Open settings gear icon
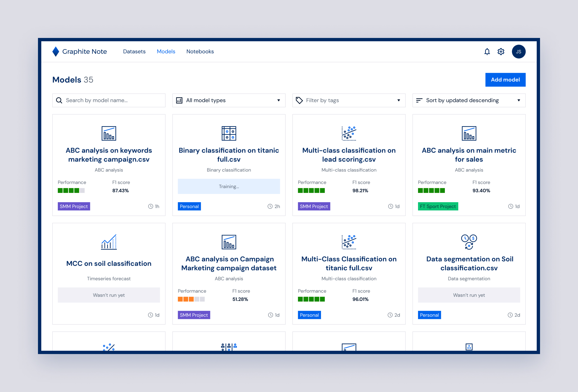Image resolution: width=578 pixels, height=392 pixels. click(x=501, y=51)
